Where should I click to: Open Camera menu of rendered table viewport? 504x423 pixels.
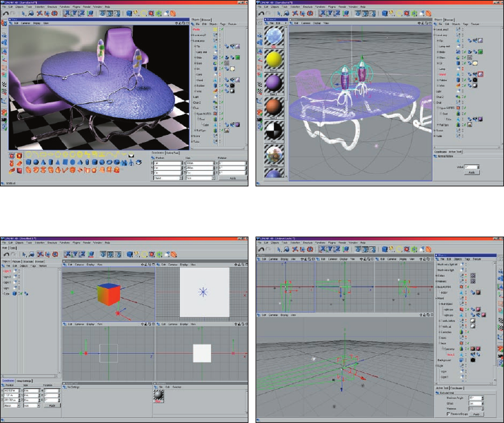[x=25, y=23]
